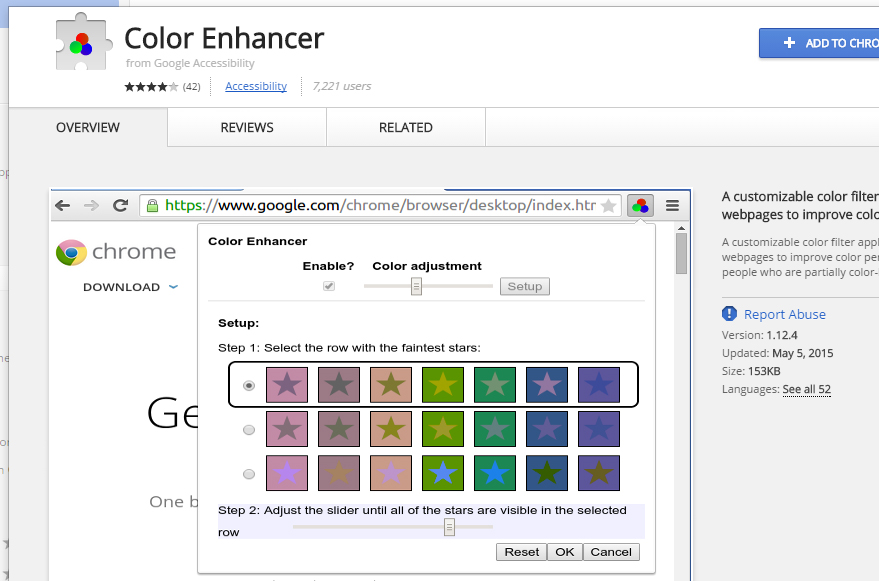Screen dimensions: 879x581
Task: Click the Add to Chrome button
Action: click(819, 43)
